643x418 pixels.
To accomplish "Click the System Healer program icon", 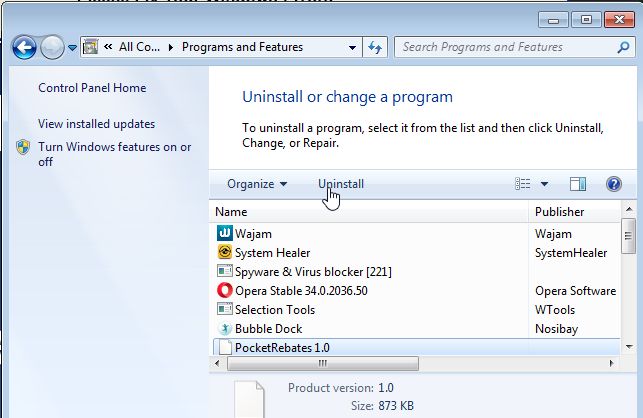I will click(x=224, y=253).
